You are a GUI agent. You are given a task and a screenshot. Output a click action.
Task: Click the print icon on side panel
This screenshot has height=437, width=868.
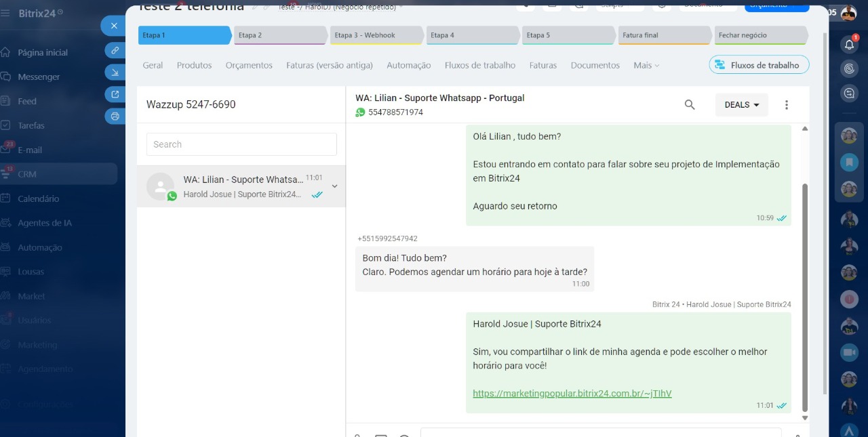coord(115,116)
